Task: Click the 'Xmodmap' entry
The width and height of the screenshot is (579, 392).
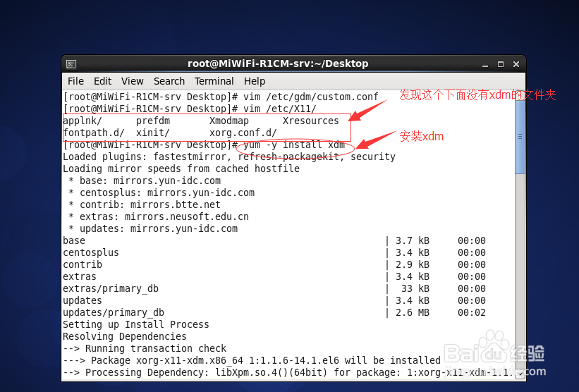Action: 229,121
